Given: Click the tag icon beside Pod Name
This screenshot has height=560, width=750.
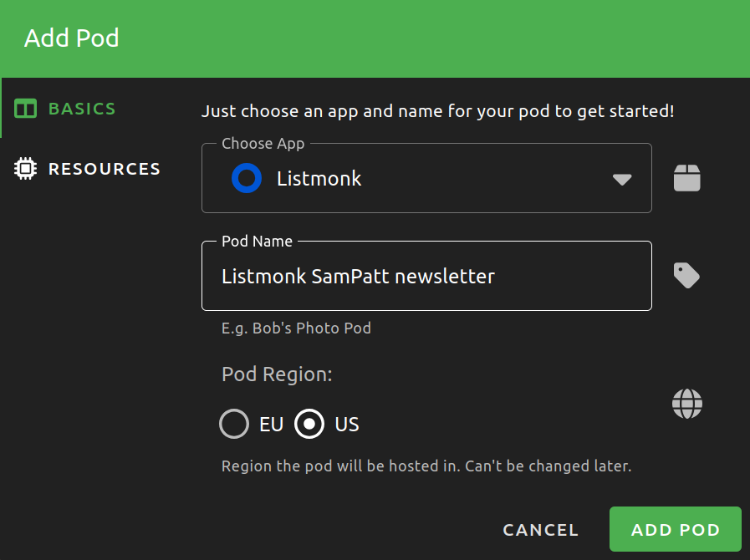Looking at the screenshot, I should (x=686, y=276).
